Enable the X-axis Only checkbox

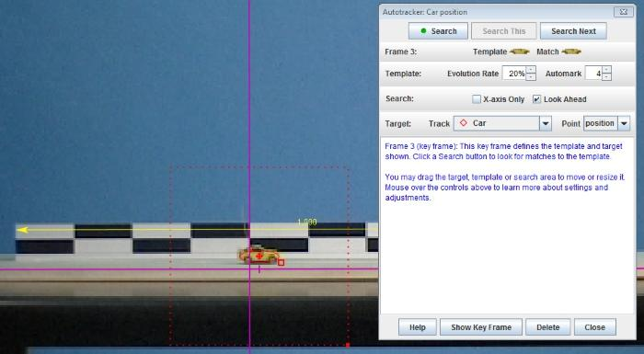pos(477,99)
